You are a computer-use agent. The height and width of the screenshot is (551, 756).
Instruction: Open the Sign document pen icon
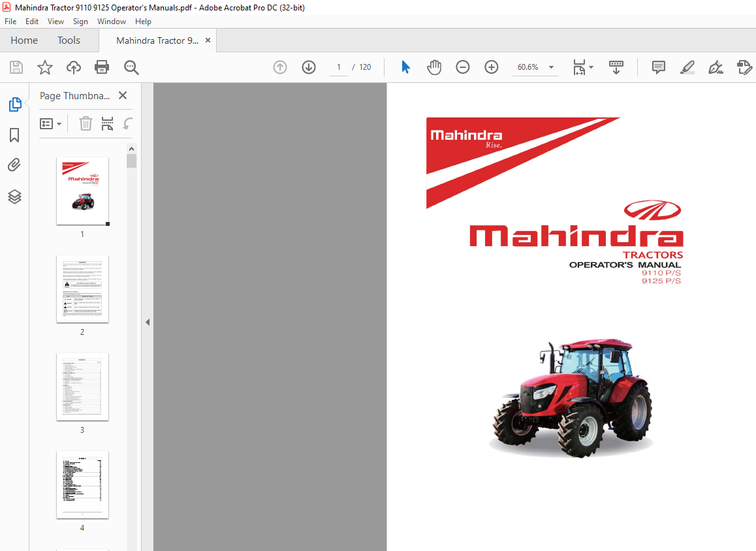click(x=716, y=67)
